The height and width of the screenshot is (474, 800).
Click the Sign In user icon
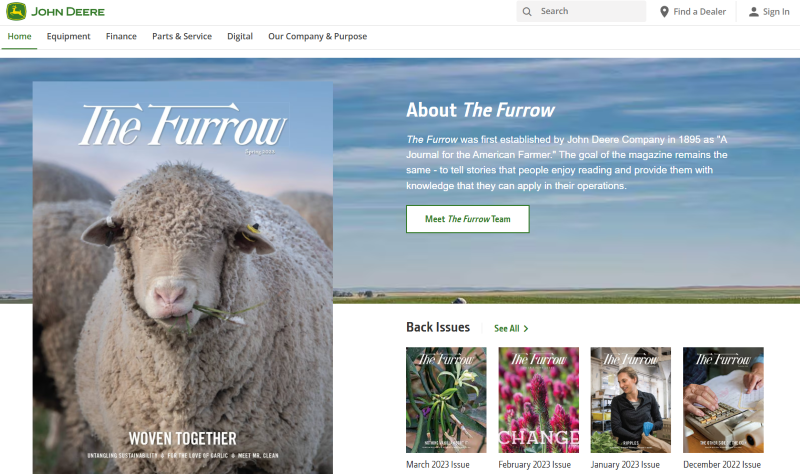(753, 12)
